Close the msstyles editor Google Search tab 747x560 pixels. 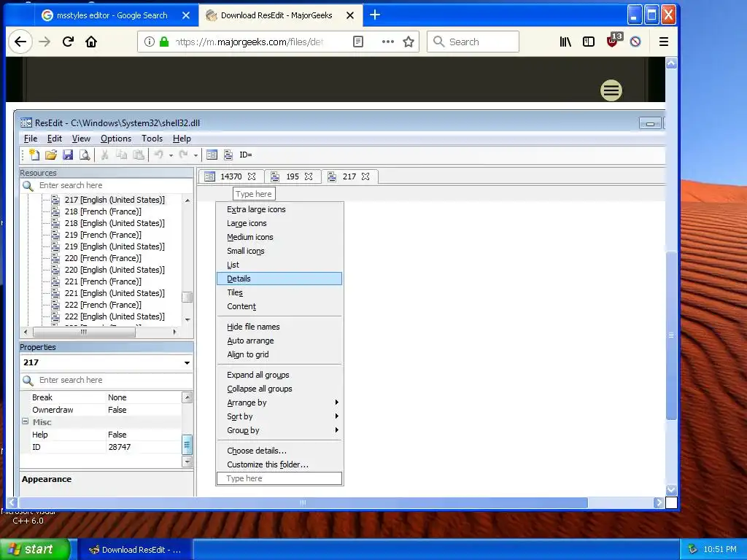point(186,15)
